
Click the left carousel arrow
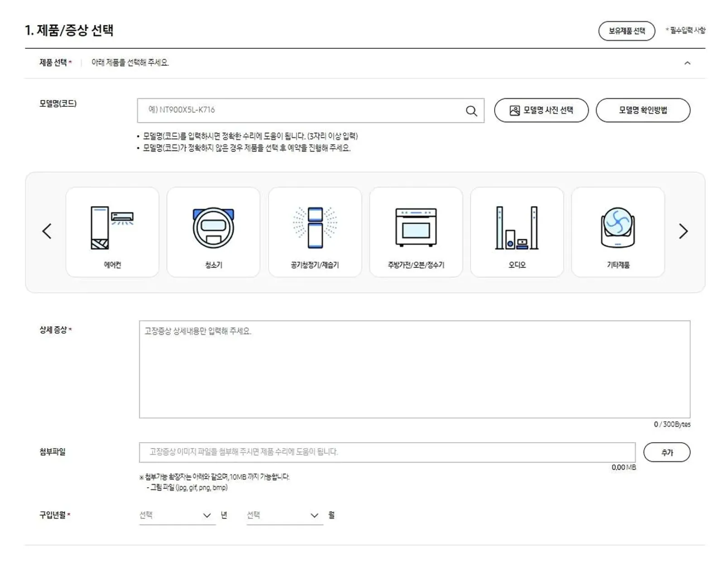click(46, 231)
